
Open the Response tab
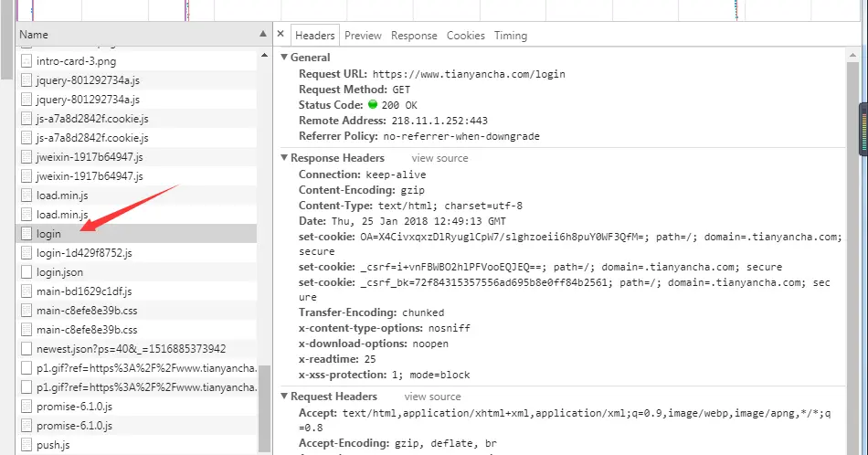point(414,36)
